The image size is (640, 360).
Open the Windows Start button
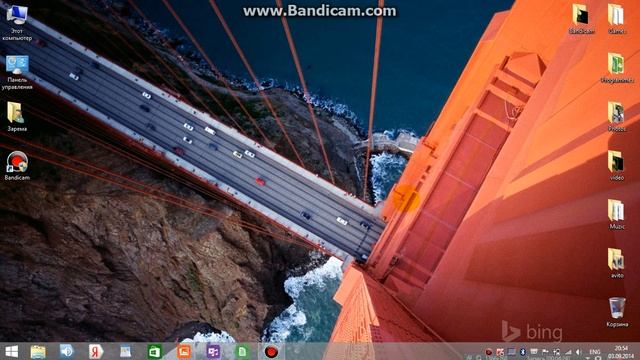coord(11,351)
